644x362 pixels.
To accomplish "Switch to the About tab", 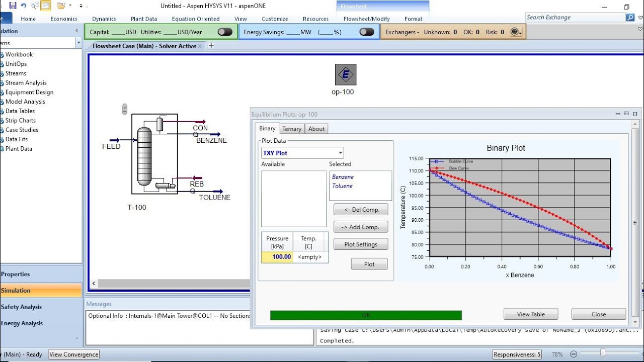I will pyautogui.click(x=316, y=129).
